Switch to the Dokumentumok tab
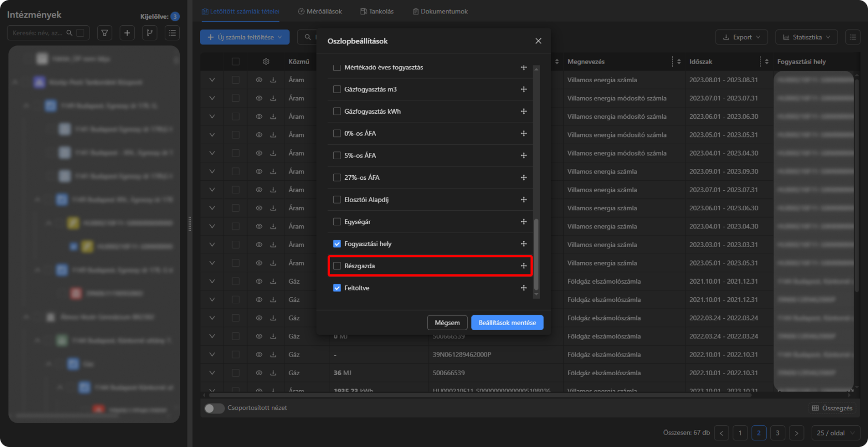This screenshot has height=447, width=868. (440, 11)
